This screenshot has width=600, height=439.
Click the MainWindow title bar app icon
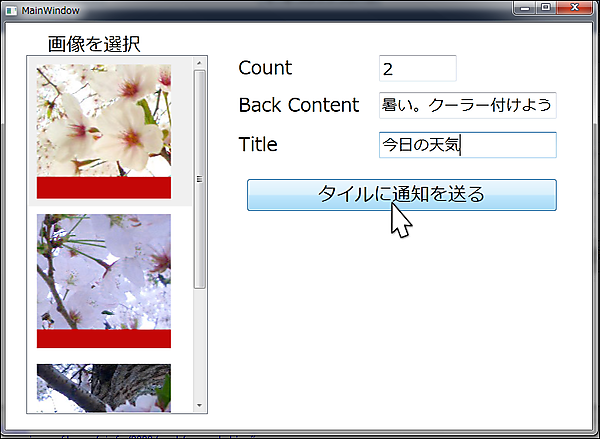11,10
